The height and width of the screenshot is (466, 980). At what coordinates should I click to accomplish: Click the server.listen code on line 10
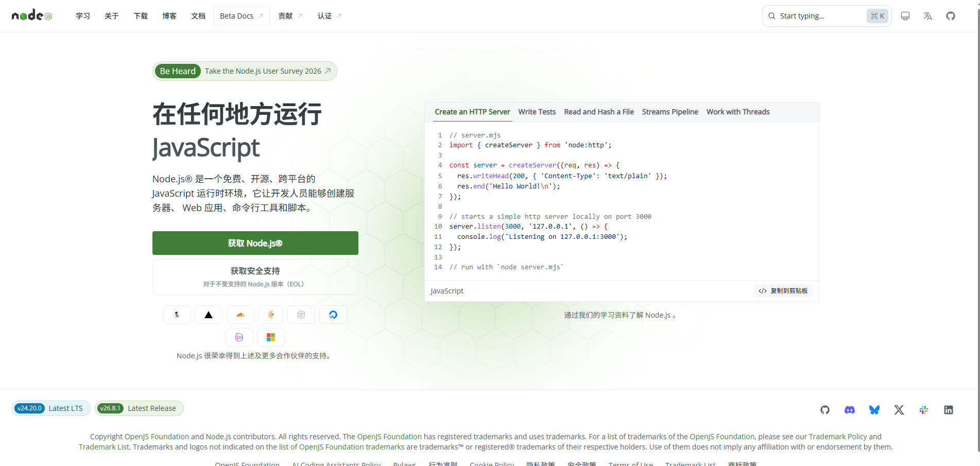528,227
